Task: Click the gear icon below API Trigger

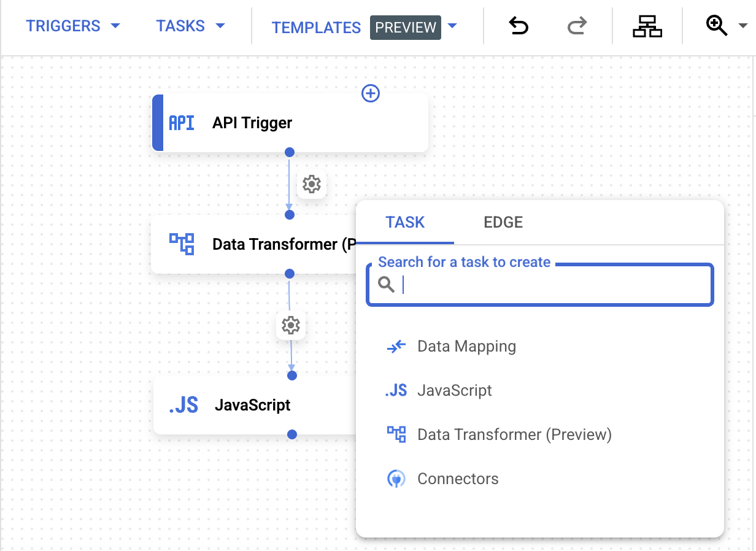Action: point(312,184)
